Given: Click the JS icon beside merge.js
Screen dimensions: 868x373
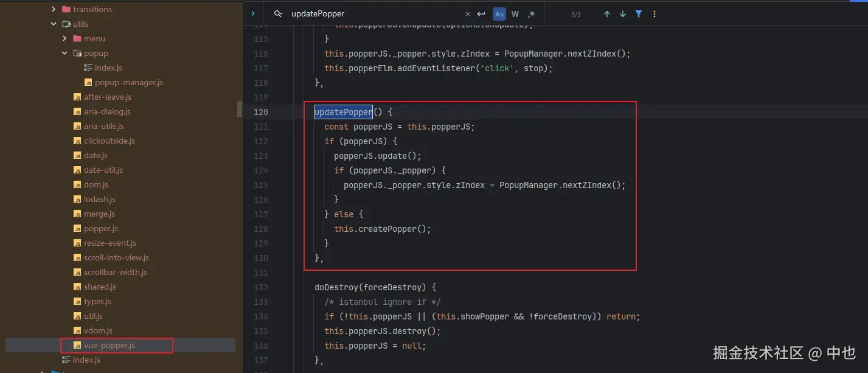Looking at the screenshot, I should pos(77,214).
